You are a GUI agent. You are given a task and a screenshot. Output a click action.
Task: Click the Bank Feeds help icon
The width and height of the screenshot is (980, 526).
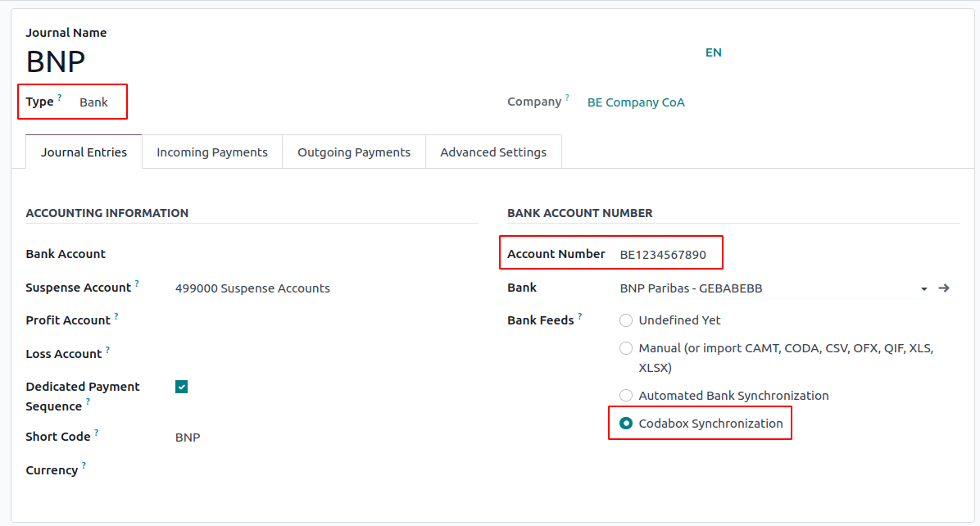click(x=580, y=316)
